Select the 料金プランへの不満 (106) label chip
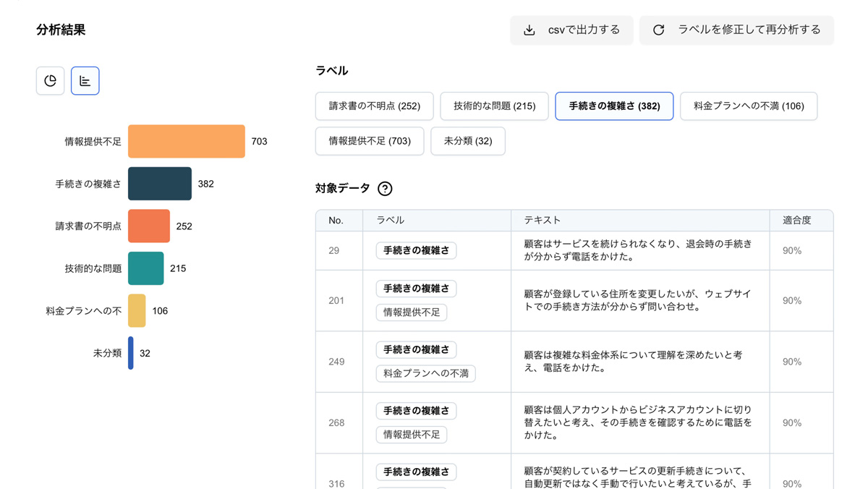868x489 pixels. (x=748, y=106)
